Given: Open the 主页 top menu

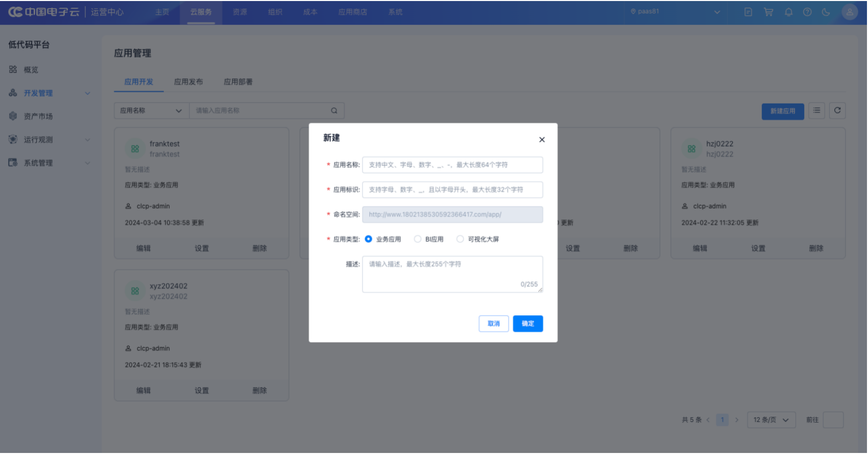Looking at the screenshot, I should pyautogui.click(x=162, y=12).
